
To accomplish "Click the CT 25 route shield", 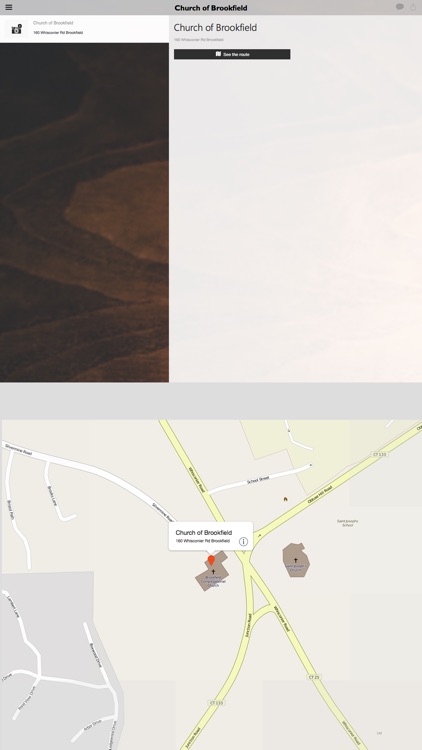I will [x=313, y=677].
